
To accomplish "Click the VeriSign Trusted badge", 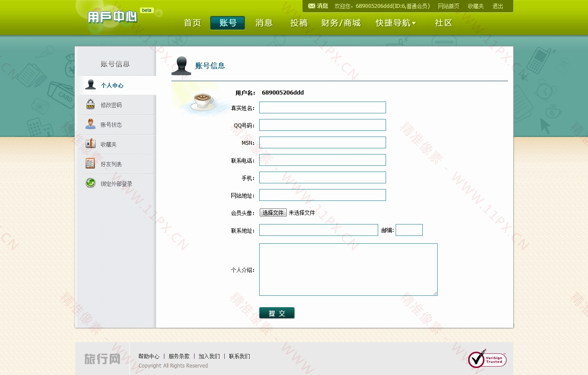I will pyautogui.click(x=487, y=359).
